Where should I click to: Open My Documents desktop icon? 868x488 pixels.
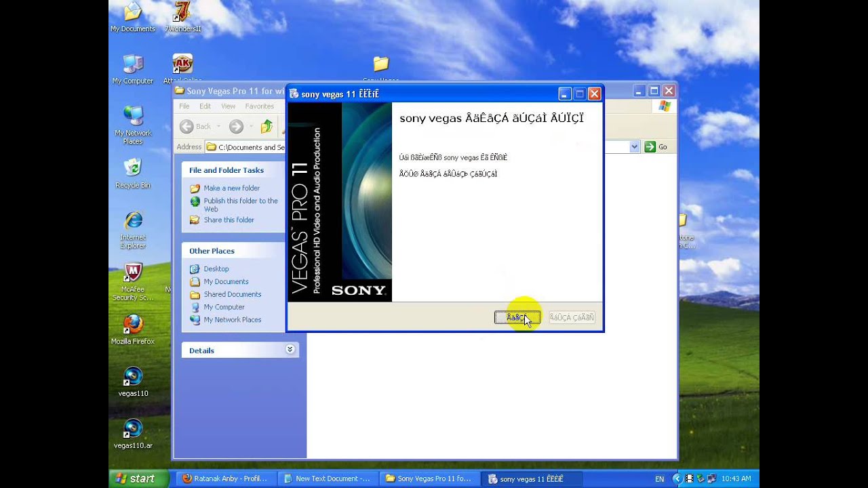133,17
